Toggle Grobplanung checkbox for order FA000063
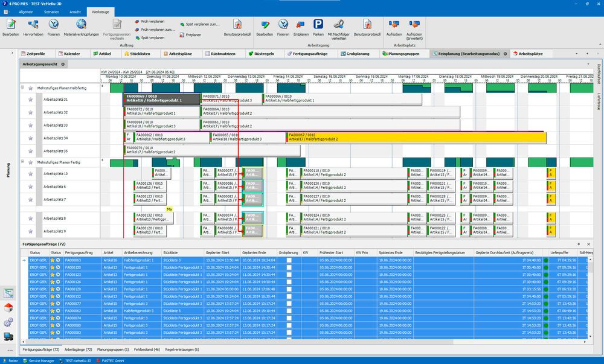The width and height of the screenshot is (604, 364). [x=289, y=260]
